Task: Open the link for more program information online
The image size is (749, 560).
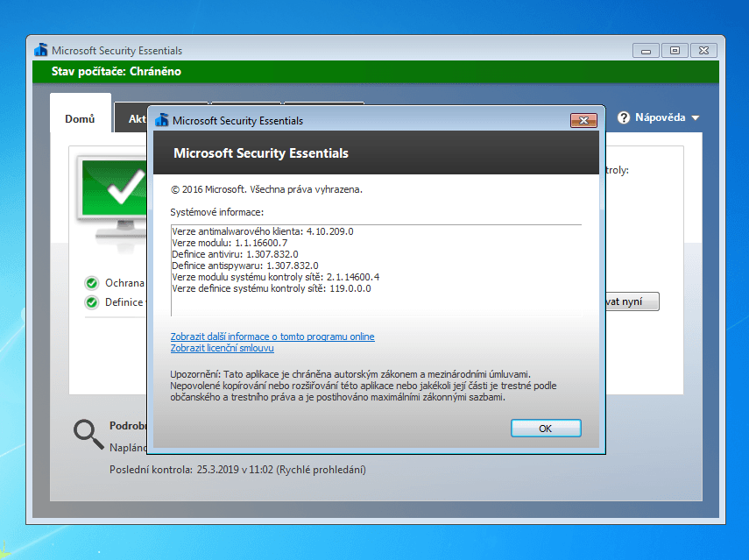Action: pyautogui.click(x=272, y=337)
